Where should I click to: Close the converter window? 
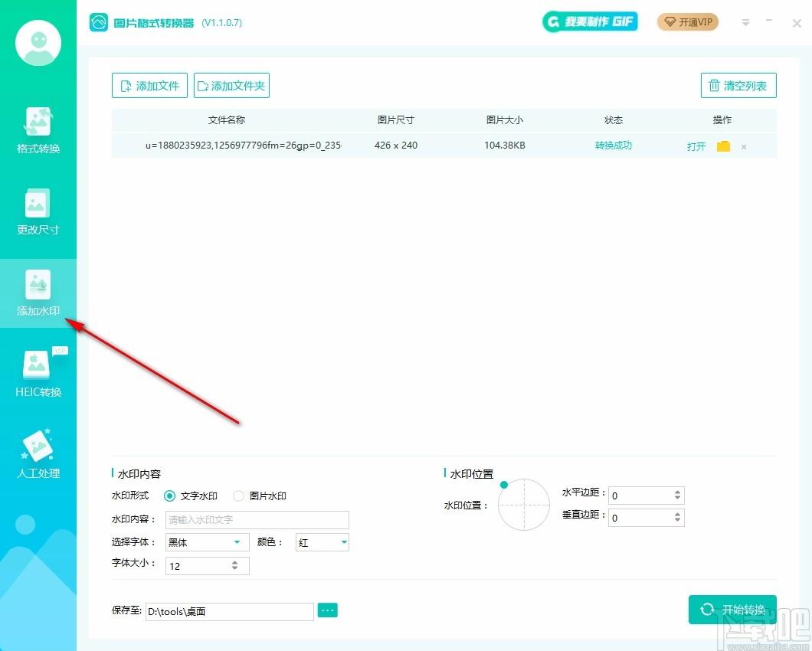click(x=797, y=23)
